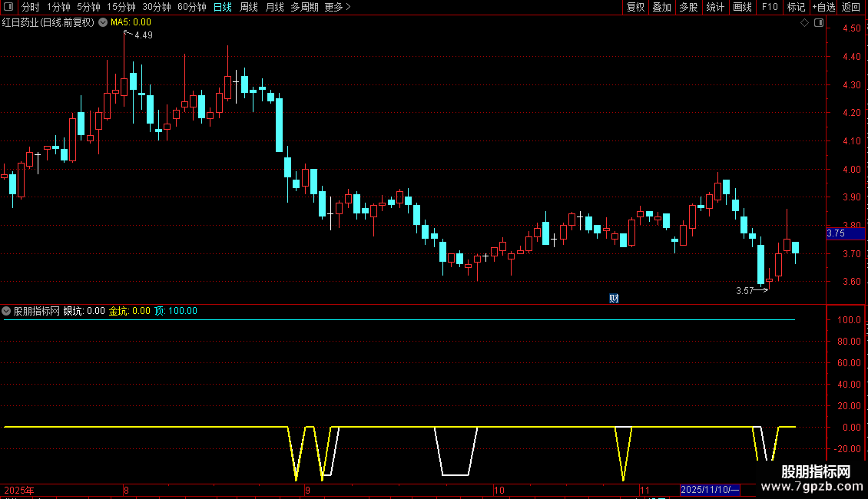Toggle the left sidebar panel icon
Image resolution: width=868 pixels, height=499 pixels.
point(8,7)
